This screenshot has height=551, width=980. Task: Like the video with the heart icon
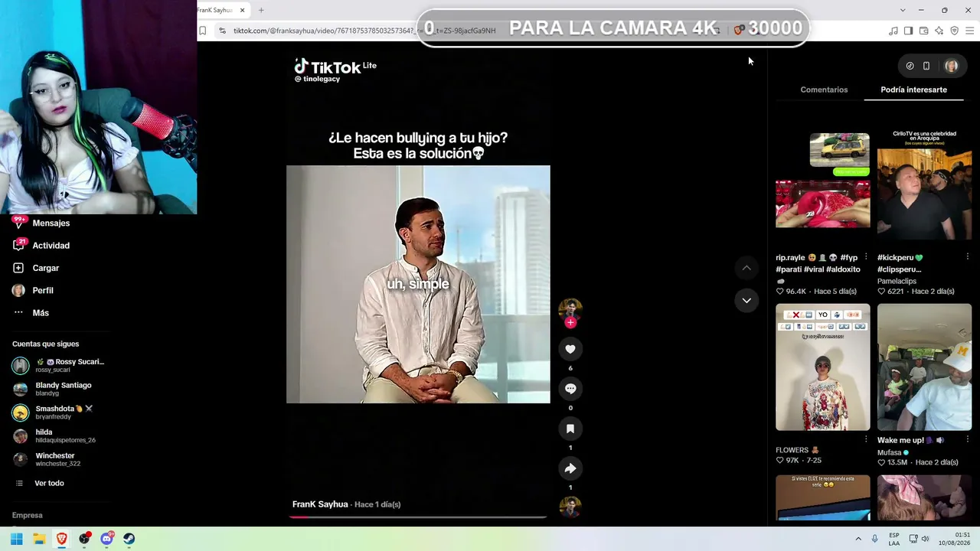click(570, 349)
